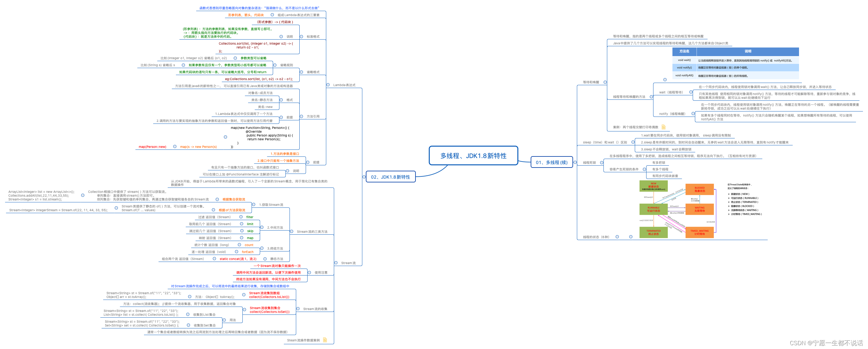Collapse the Stream流的收集 node toggle
The image size is (868, 349).
[298, 308]
